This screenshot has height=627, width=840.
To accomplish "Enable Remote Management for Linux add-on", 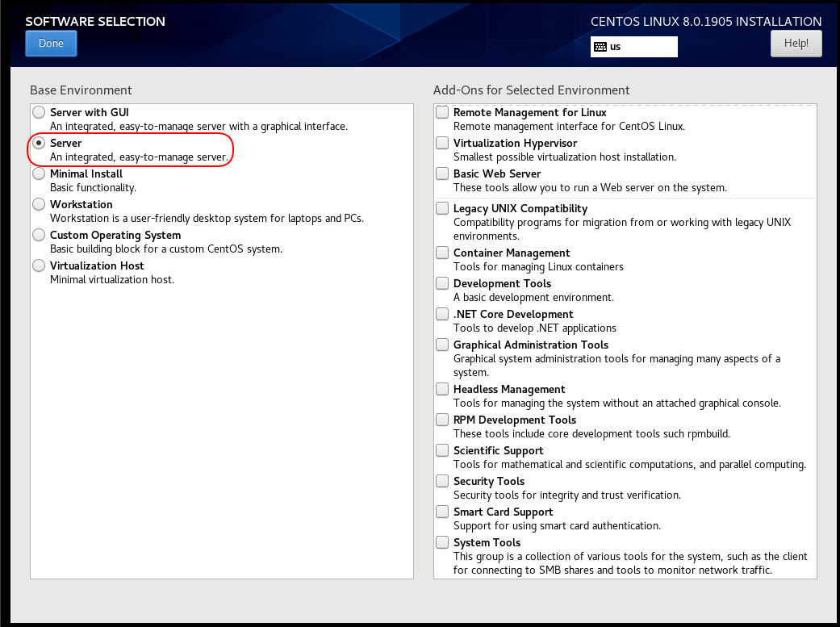I will click(441, 111).
